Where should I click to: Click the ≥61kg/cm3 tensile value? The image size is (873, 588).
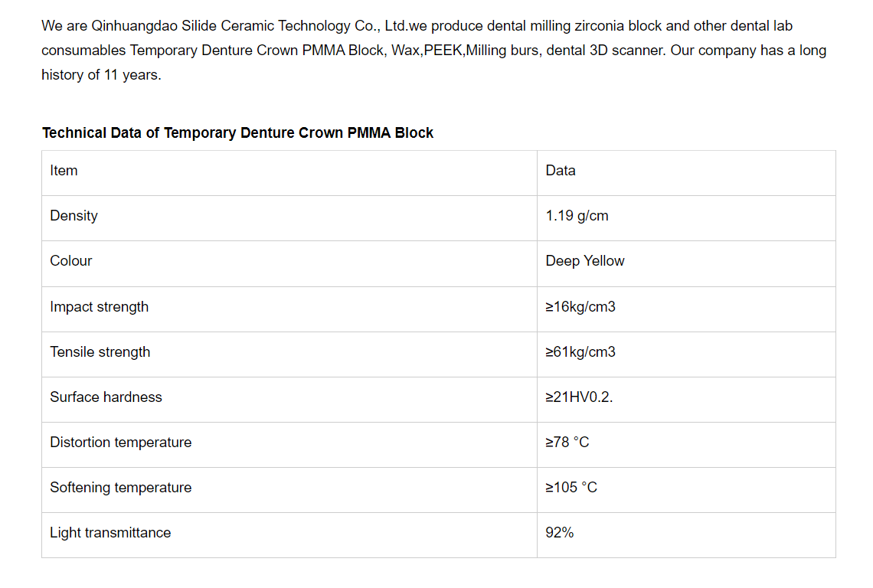click(580, 352)
